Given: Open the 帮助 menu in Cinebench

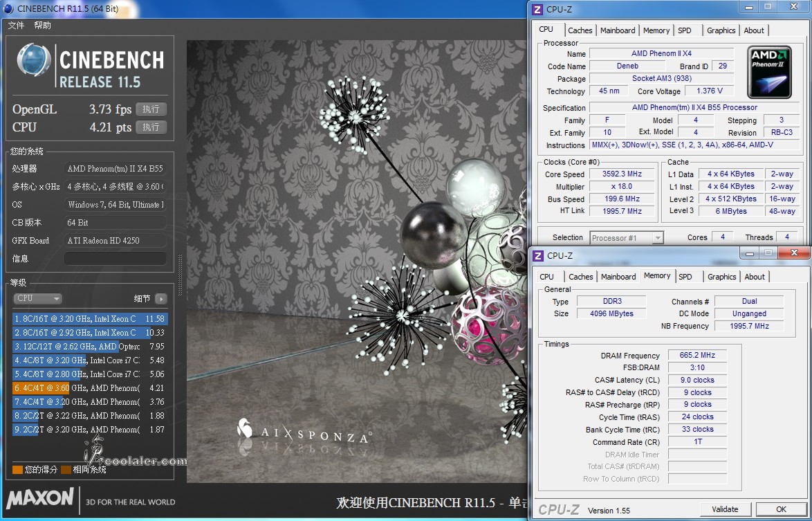Looking at the screenshot, I should [x=42, y=26].
